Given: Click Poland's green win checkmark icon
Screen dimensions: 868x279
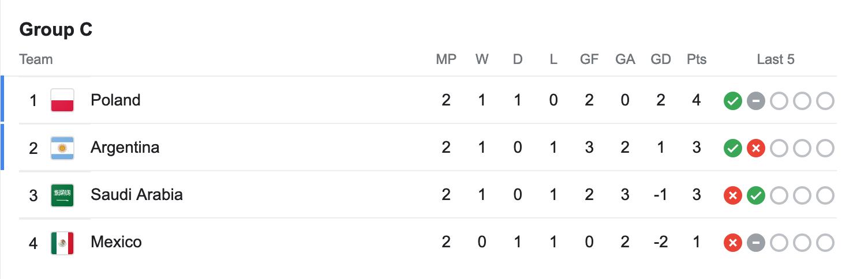Looking at the screenshot, I should coord(733,101).
